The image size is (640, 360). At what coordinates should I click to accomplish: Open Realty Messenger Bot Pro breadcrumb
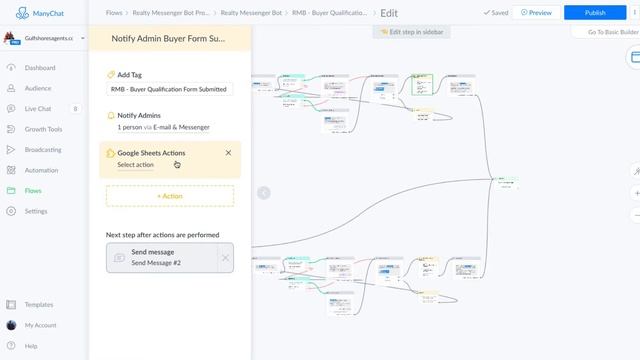(171, 13)
